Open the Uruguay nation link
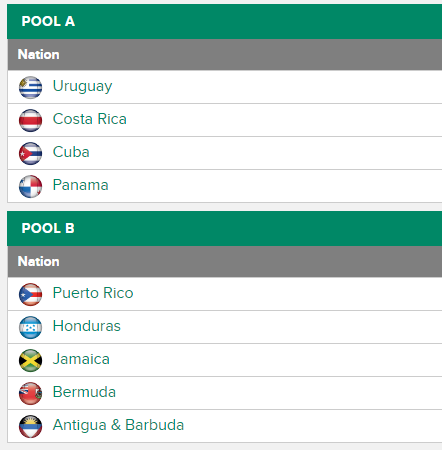Image resolution: width=442 pixels, height=450 pixels. coord(82,86)
